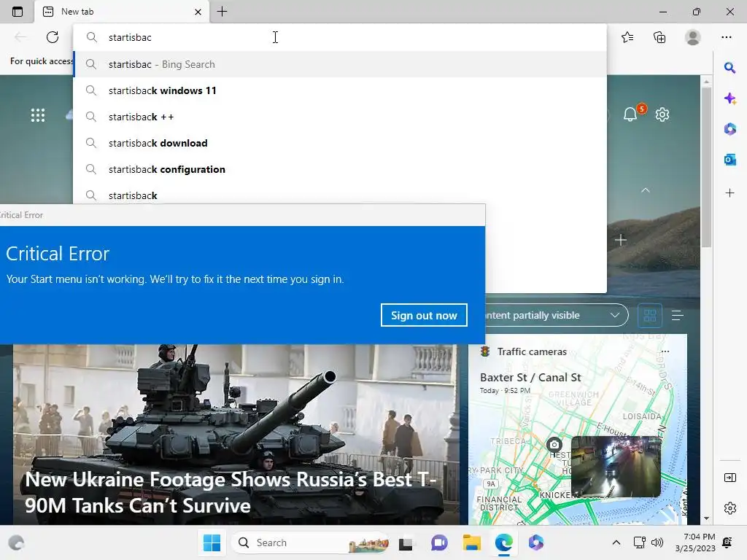Add a sidebar app with plus
The width and height of the screenshot is (747, 560).
coord(729,192)
